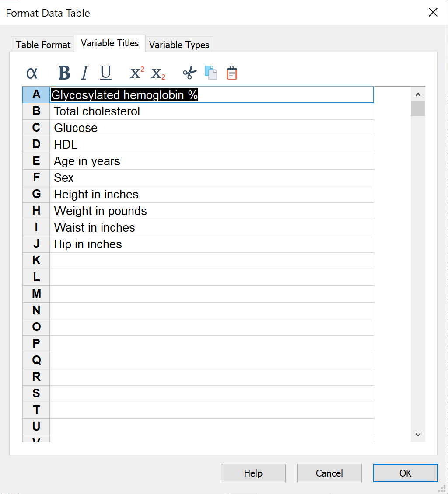Screen dimensions: 448x494
Task: Switch to the Table Format tab
Action: 43,45
